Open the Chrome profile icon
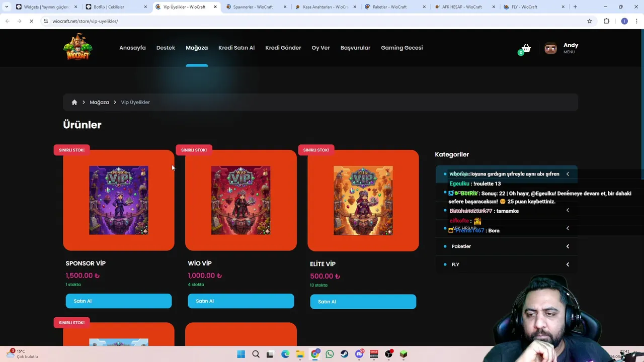 [624, 21]
